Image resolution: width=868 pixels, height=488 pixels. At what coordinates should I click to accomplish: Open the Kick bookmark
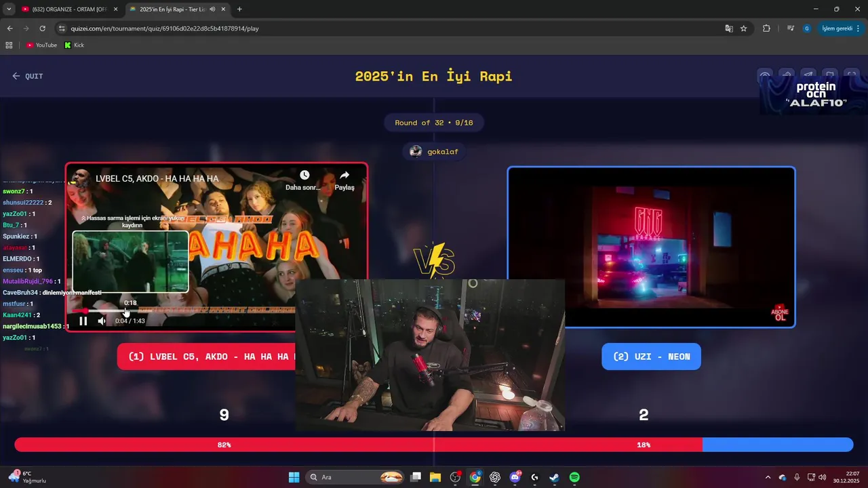point(74,45)
